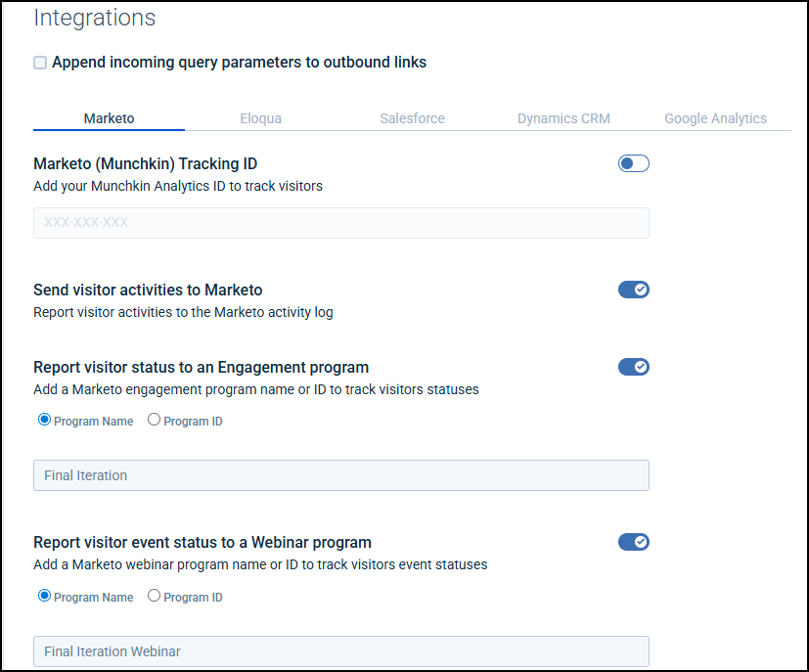Click the Final Iteration program name field
809x672 pixels.
pyautogui.click(x=340, y=475)
